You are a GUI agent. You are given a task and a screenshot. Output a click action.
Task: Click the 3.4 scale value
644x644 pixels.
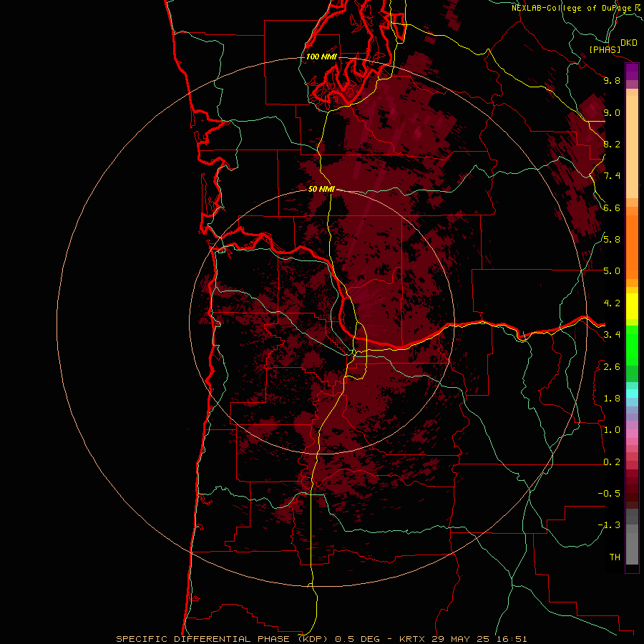tap(612, 334)
